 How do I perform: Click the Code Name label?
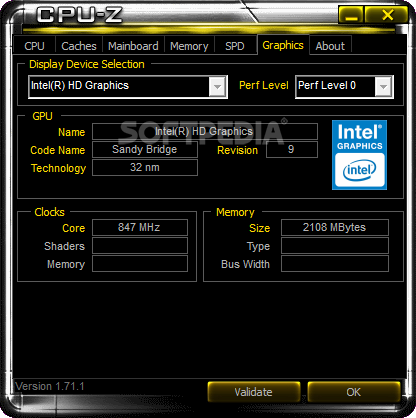58,150
